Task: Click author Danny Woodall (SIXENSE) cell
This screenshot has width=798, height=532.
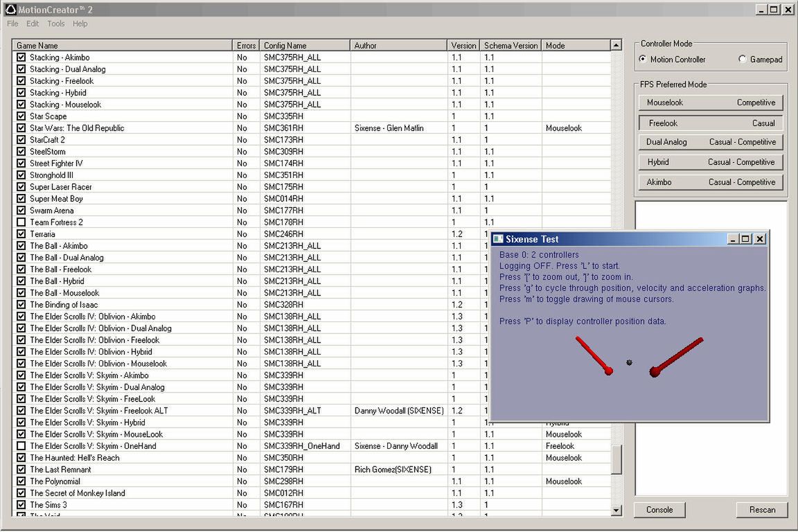Action: click(399, 410)
